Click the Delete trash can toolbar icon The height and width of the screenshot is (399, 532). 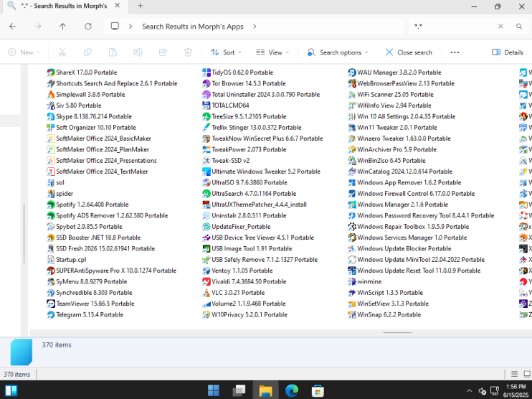(188, 52)
